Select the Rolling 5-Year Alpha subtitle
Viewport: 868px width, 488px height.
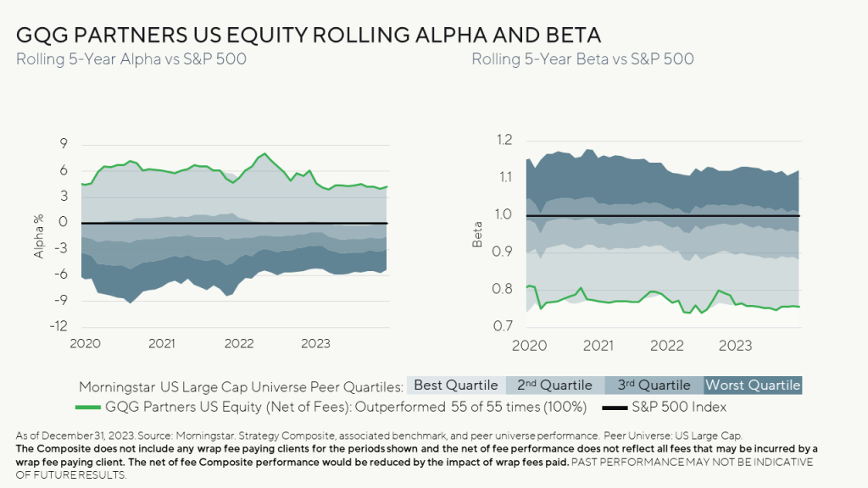tap(131, 59)
